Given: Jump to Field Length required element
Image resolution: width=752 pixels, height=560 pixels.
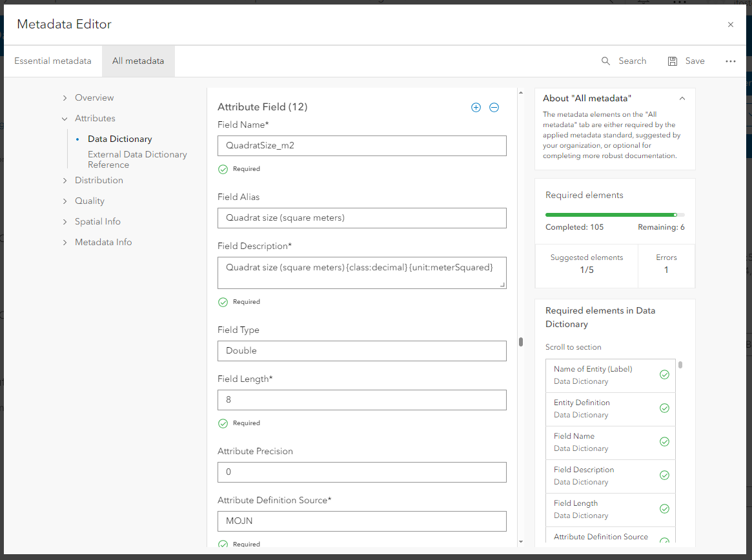Looking at the screenshot, I should (610, 510).
